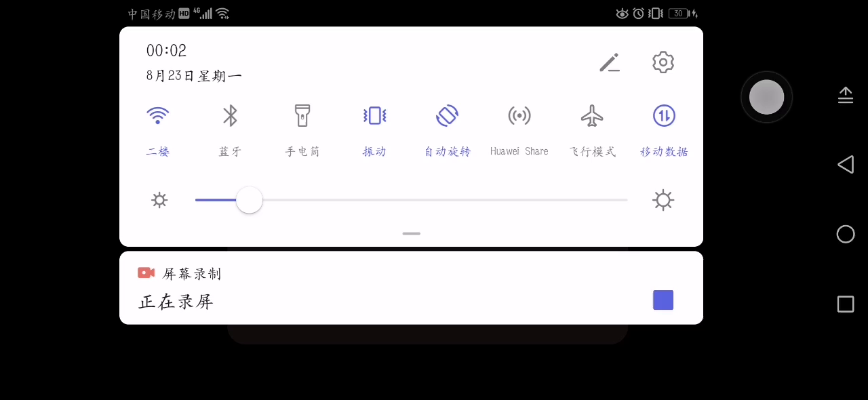
Task: Enable Huawei Share
Action: click(x=519, y=116)
